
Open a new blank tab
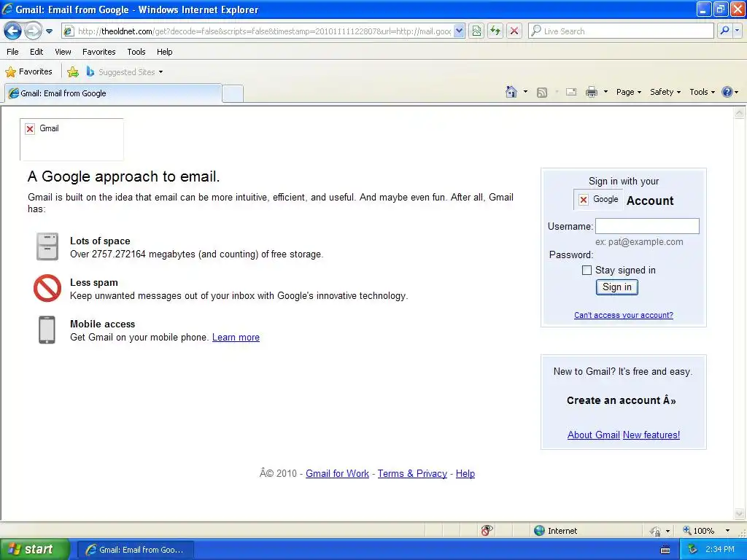tap(233, 93)
